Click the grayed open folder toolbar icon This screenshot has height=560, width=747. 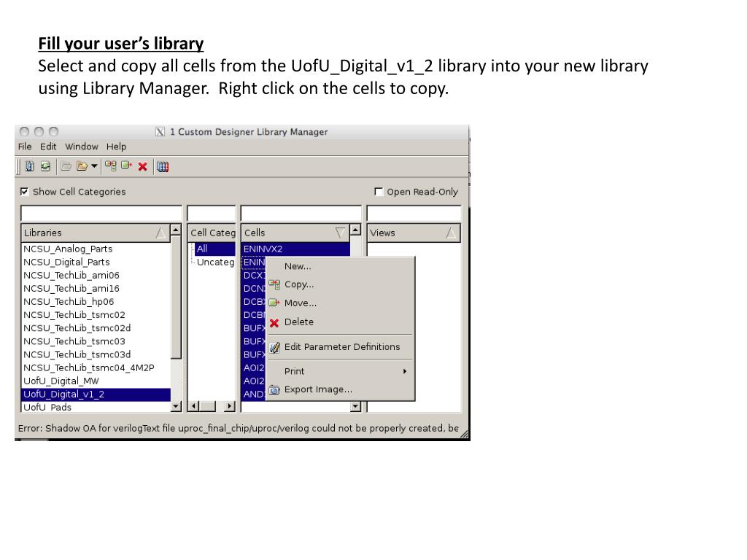66,166
